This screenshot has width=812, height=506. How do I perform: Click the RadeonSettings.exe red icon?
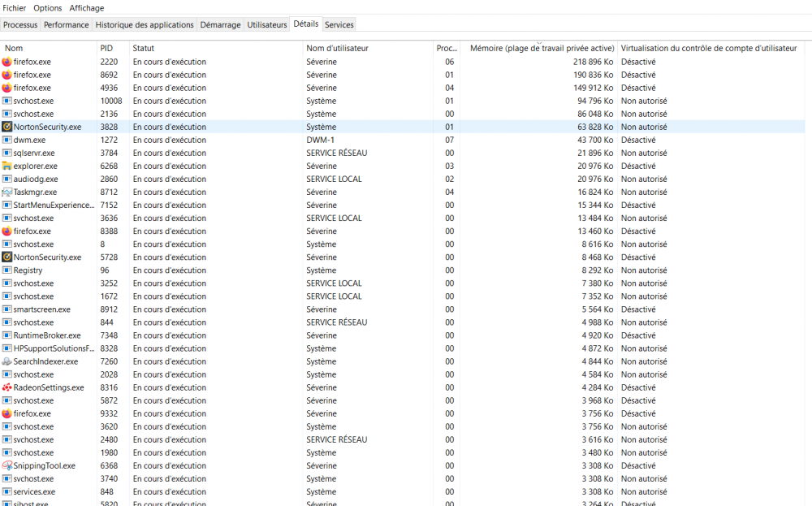pos(7,387)
